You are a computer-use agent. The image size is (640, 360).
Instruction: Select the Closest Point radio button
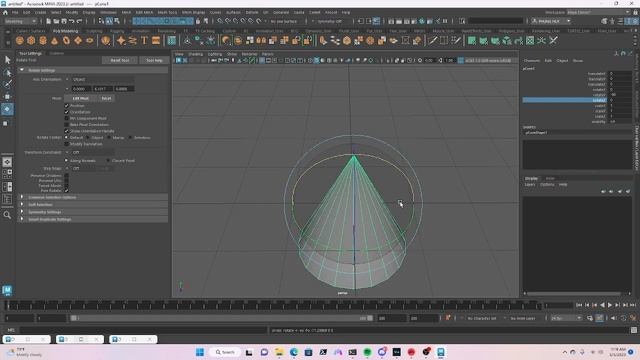[108, 160]
